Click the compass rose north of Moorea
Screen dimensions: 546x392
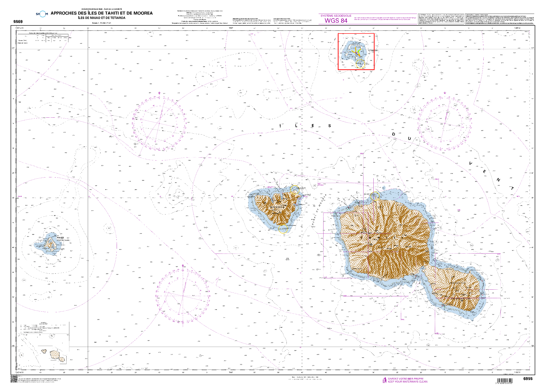tap(159, 123)
